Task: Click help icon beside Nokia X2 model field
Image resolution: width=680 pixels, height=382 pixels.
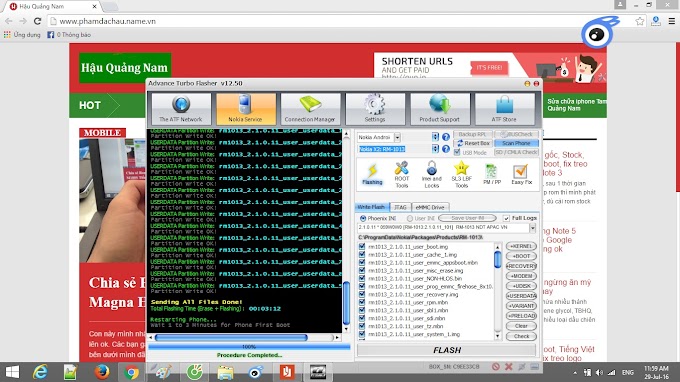Action: click(x=446, y=149)
